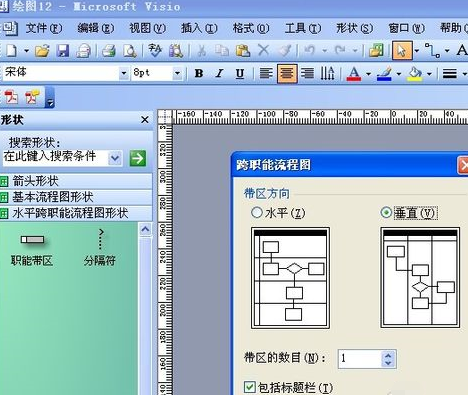Open the Shapes stencil icon

point(376,51)
